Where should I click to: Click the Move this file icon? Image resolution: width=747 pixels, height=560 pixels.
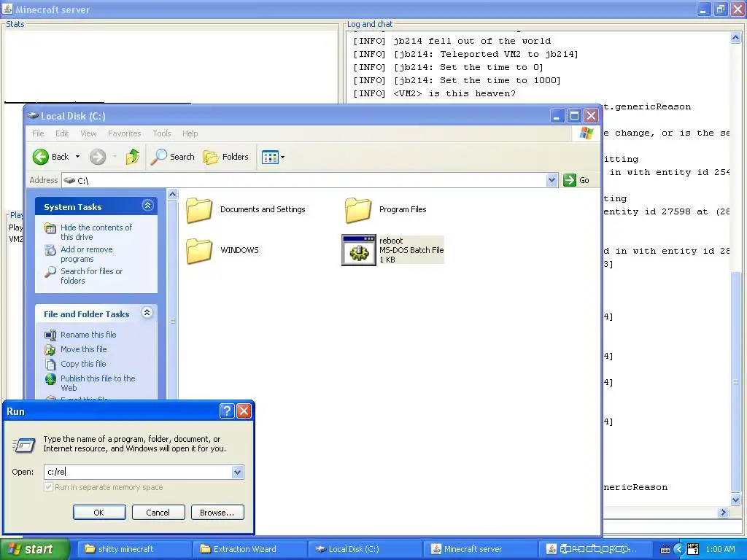click(50, 350)
